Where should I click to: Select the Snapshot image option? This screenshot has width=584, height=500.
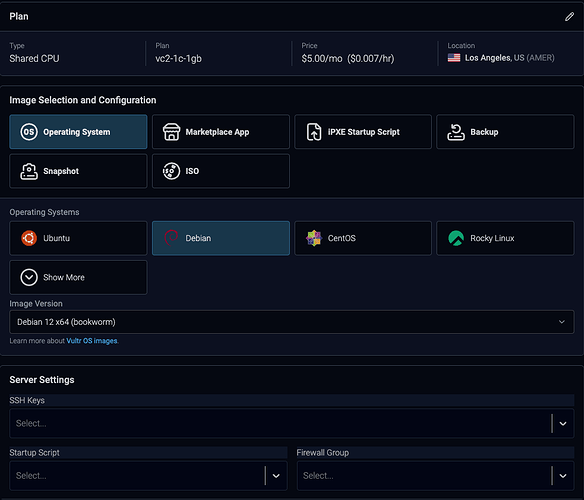[78, 171]
